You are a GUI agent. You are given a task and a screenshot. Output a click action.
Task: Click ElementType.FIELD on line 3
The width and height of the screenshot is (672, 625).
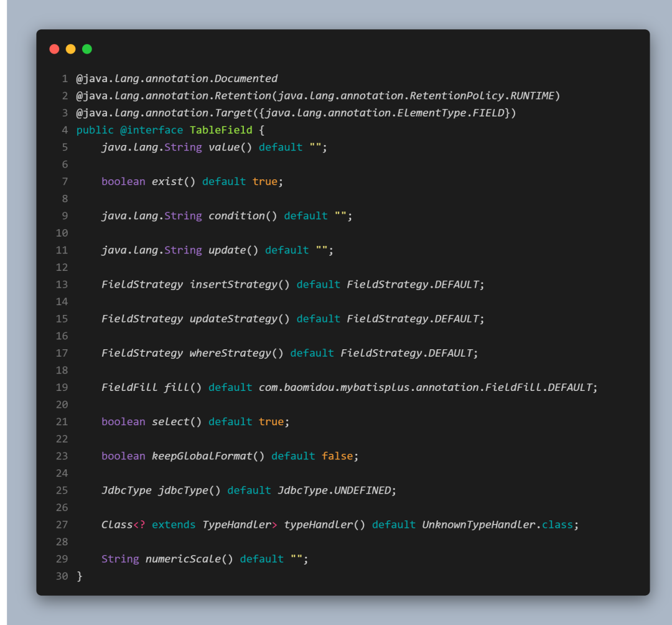[x=450, y=113]
